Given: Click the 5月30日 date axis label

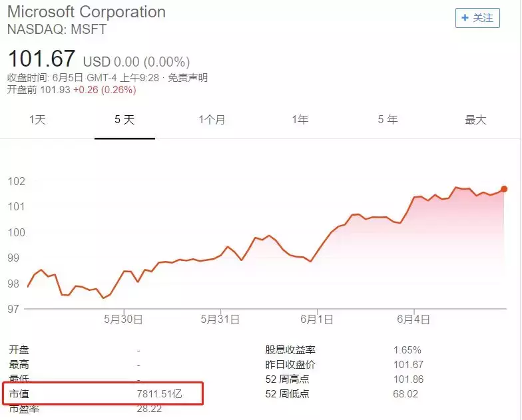Looking at the screenshot, I should coord(123,319).
